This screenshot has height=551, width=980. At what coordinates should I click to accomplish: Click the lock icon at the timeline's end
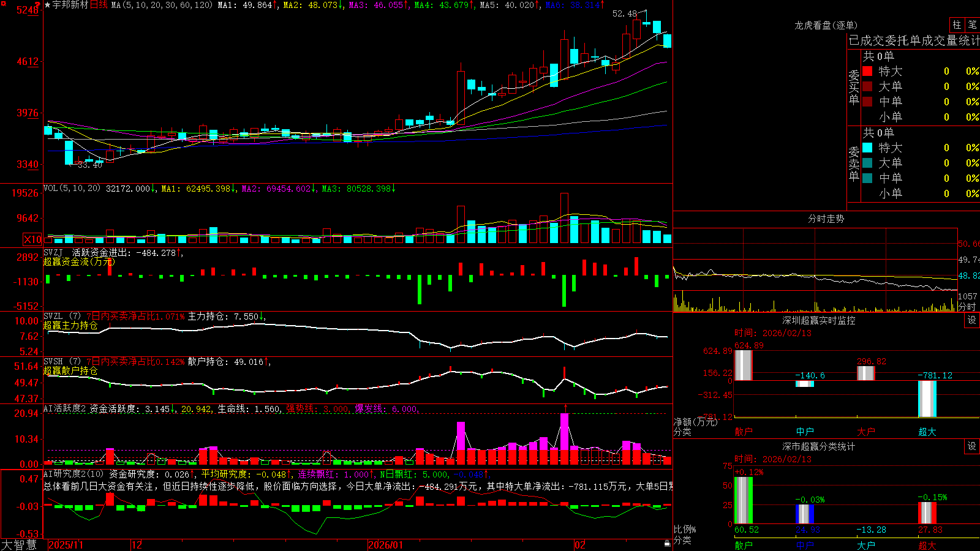point(668,544)
